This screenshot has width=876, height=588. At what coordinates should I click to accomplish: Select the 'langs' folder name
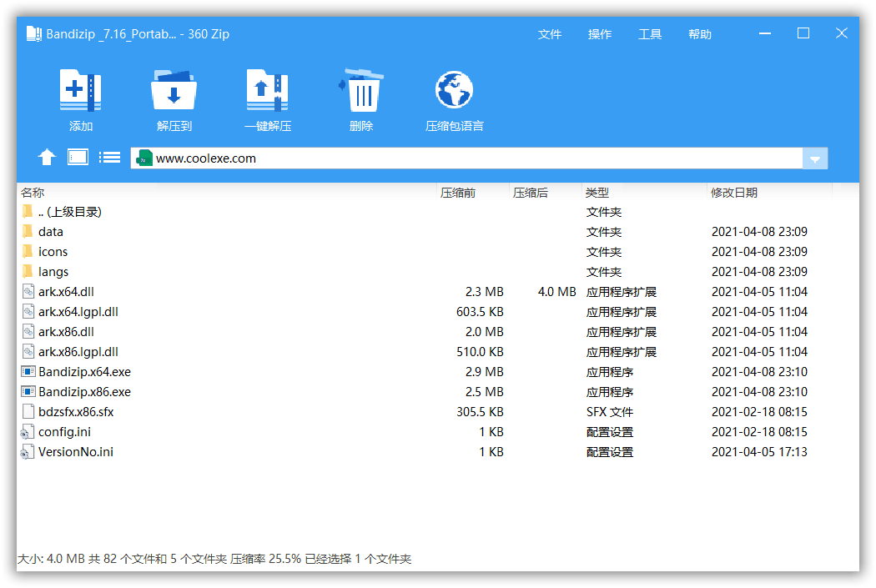pyautogui.click(x=53, y=272)
